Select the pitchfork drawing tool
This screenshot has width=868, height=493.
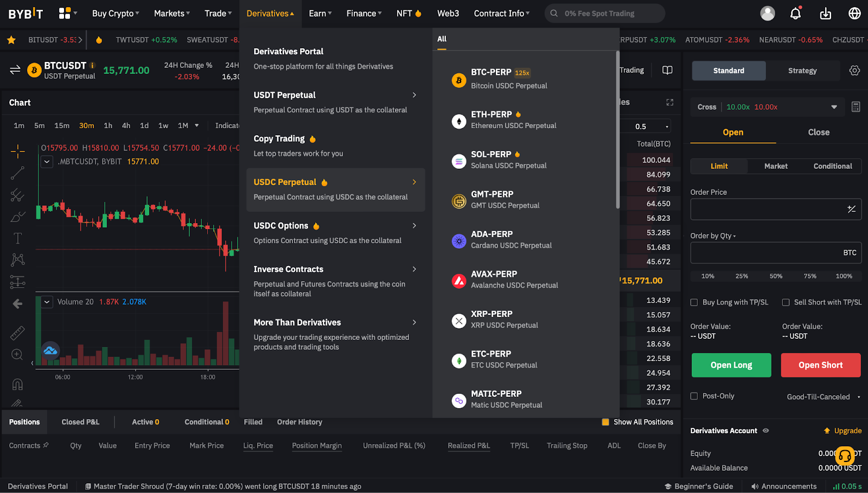click(17, 195)
